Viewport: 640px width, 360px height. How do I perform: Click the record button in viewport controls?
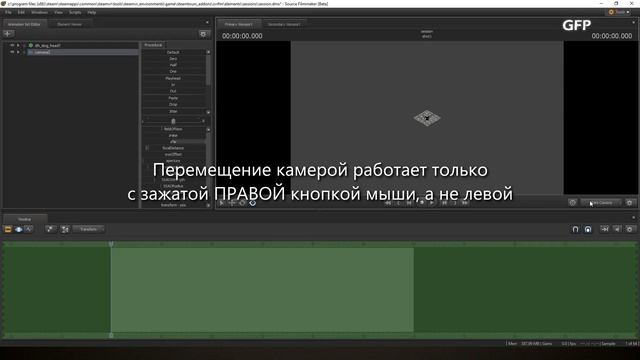[x=422, y=203]
